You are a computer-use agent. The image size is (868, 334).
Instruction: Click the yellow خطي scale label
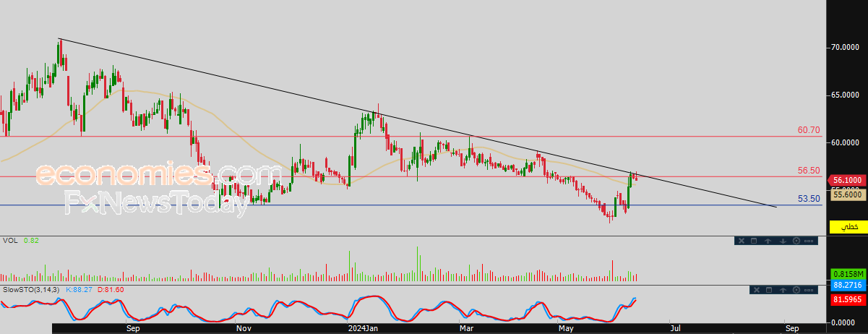848,226
